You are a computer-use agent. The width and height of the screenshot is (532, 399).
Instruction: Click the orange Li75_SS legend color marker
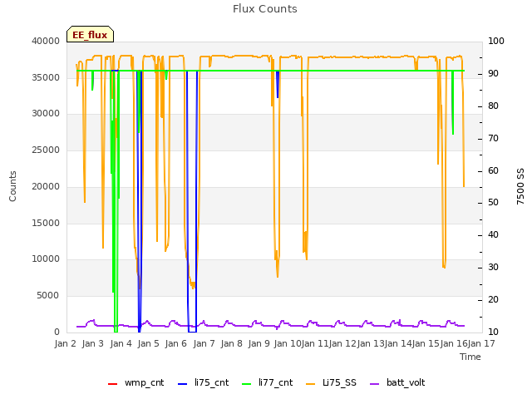click(310, 384)
